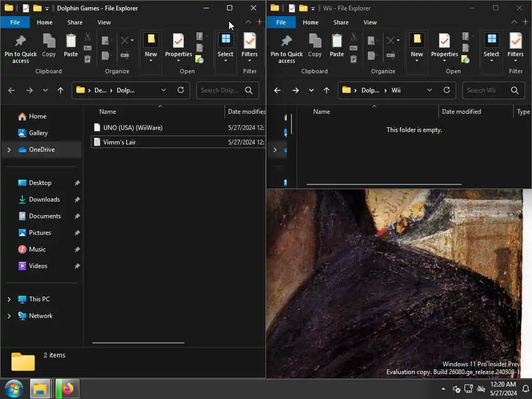The width and height of the screenshot is (532, 399).
Task: Refresh Wii folder
Action: coord(447,90)
